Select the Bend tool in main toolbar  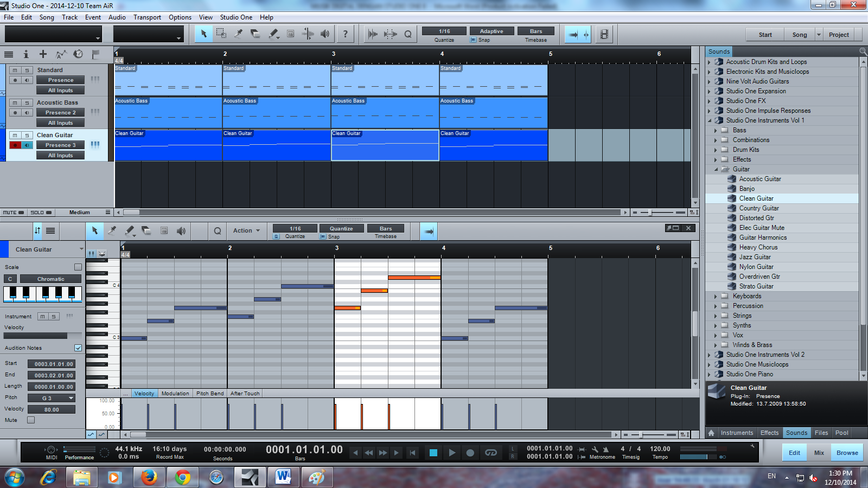pos(308,34)
